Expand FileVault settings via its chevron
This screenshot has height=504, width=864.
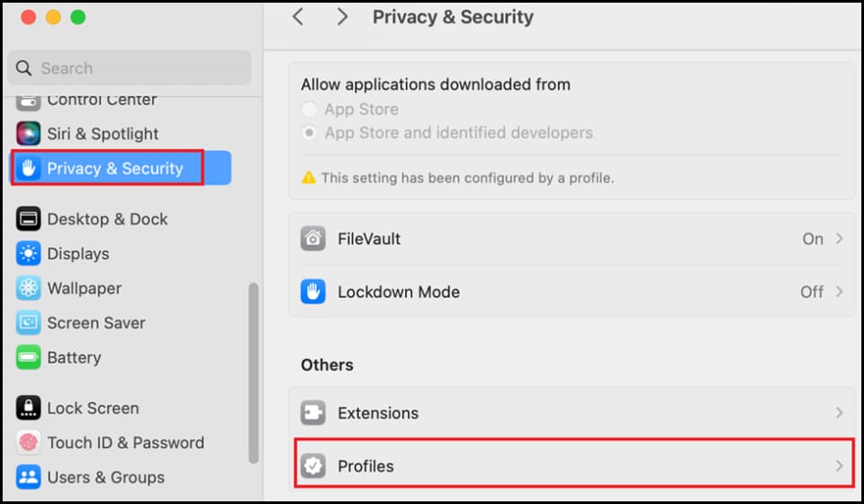point(839,238)
